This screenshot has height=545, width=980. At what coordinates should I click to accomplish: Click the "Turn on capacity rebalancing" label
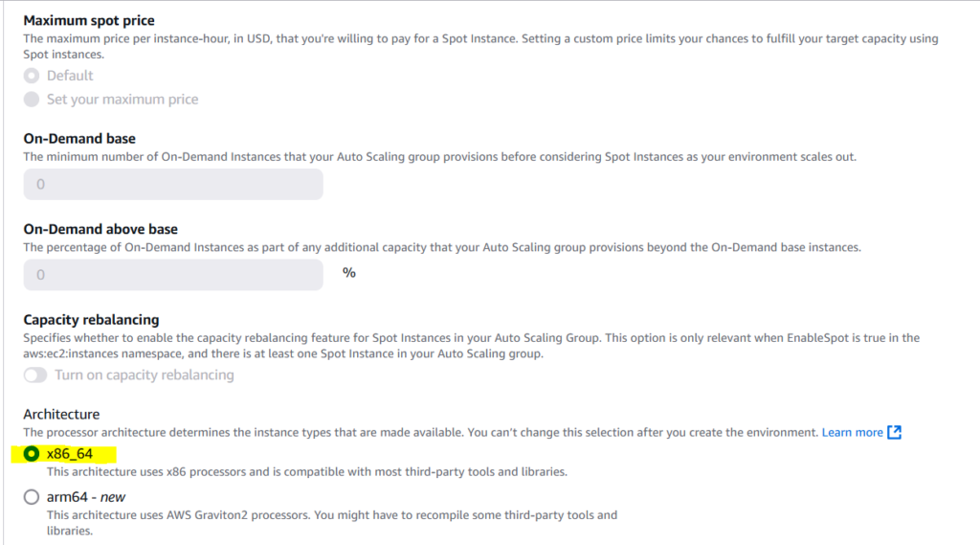pos(145,375)
